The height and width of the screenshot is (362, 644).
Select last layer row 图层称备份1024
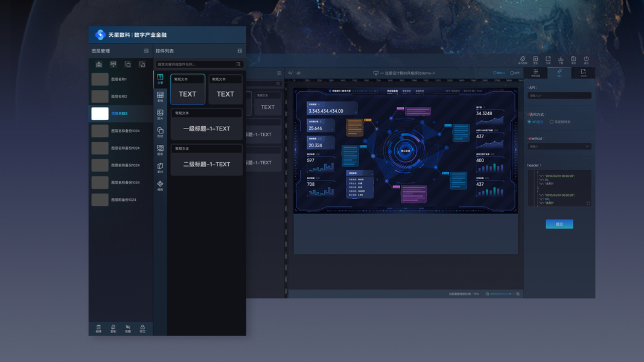point(121,200)
